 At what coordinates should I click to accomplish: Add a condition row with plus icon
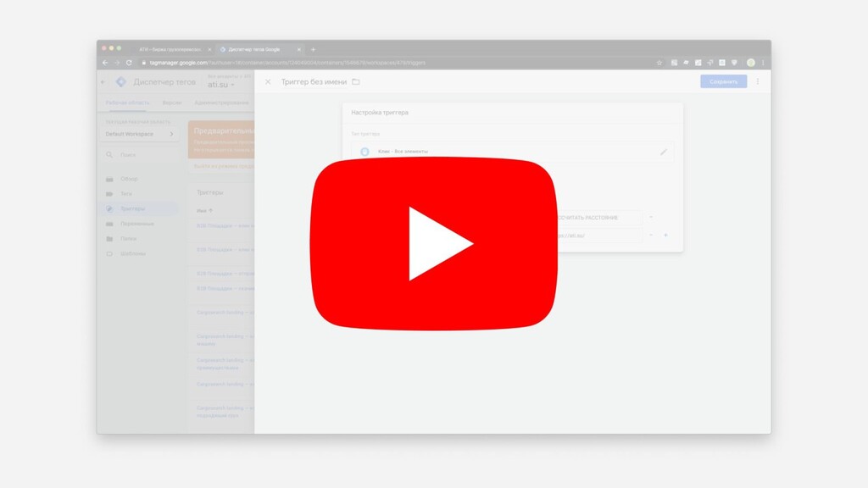coord(666,236)
